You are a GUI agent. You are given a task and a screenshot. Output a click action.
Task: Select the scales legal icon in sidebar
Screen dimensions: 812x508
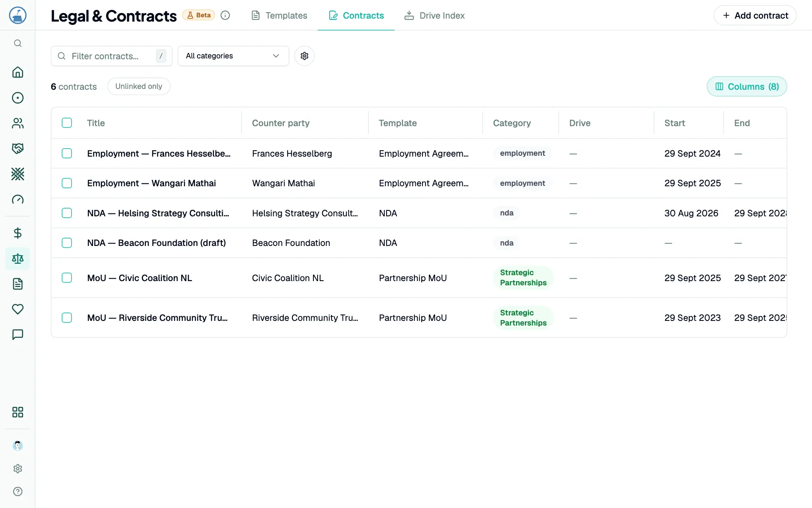pos(17,258)
